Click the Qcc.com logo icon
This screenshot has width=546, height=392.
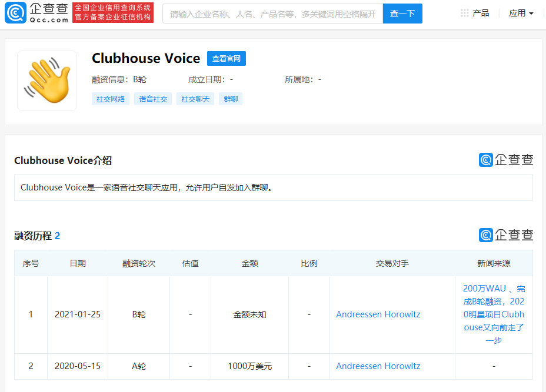15,13
